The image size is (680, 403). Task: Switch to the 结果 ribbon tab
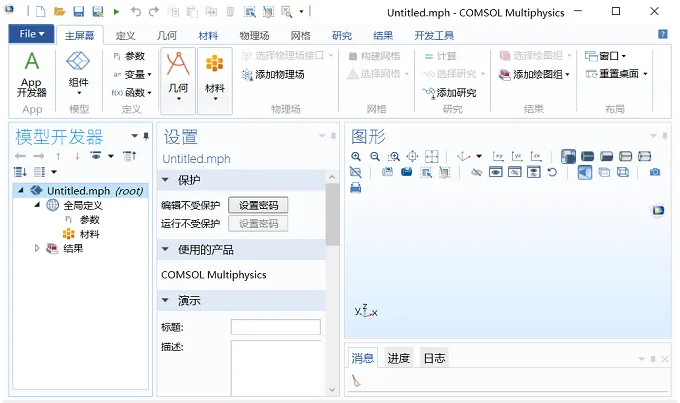click(x=383, y=36)
